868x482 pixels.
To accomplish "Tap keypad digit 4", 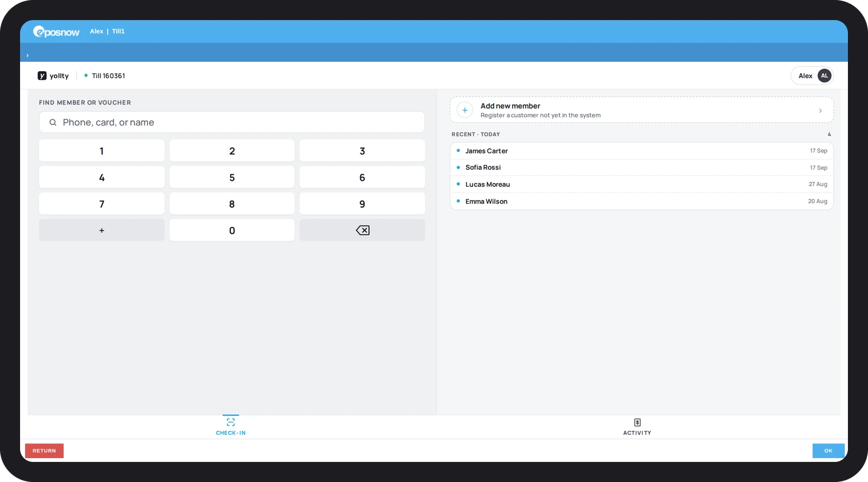I will [101, 177].
